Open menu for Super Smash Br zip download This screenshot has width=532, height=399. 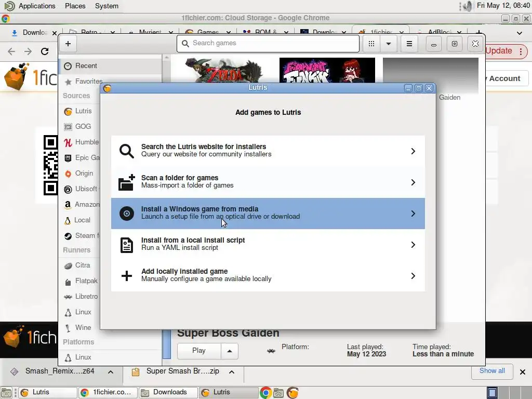pos(232,372)
